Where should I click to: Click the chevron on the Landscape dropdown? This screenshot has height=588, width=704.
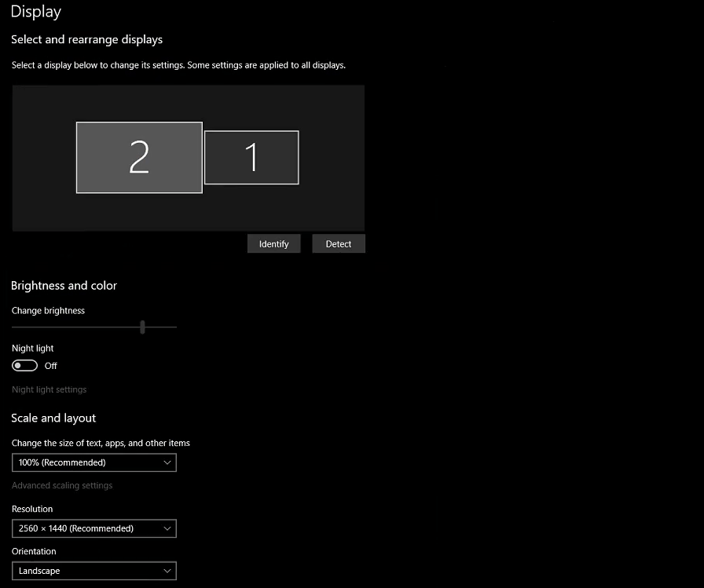(x=167, y=571)
